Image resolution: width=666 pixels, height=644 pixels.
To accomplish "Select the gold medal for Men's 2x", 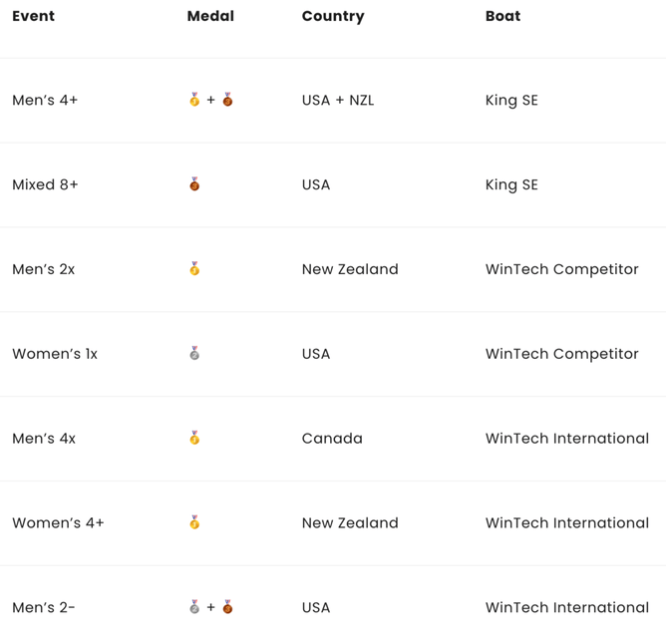I will pyautogui.click(x=194, y=269).
